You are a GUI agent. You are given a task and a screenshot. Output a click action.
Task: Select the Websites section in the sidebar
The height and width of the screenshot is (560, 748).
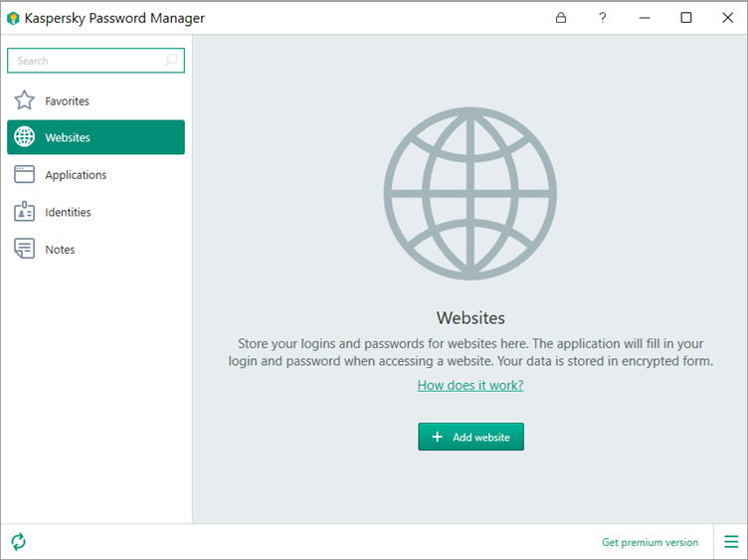(95, 137)
